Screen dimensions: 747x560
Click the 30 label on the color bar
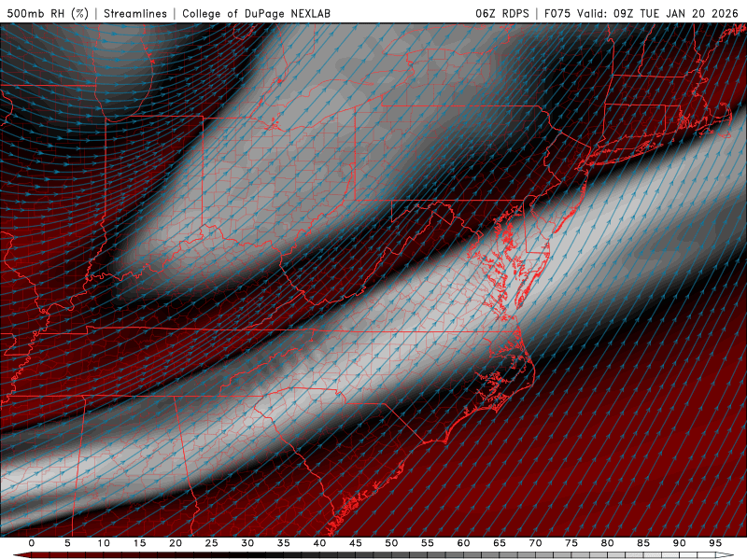click(247, 543)
